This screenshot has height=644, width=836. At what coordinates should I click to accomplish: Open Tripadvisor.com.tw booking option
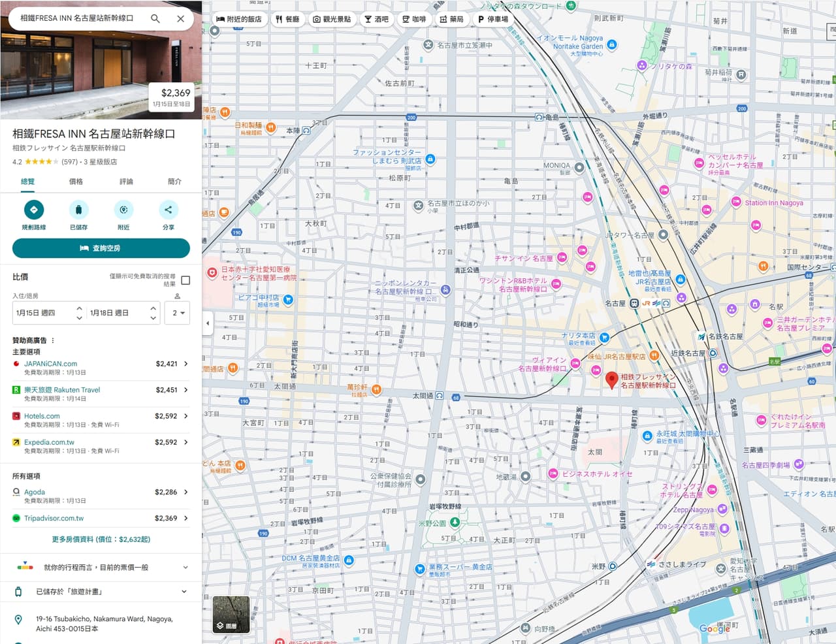pos(101,518)
